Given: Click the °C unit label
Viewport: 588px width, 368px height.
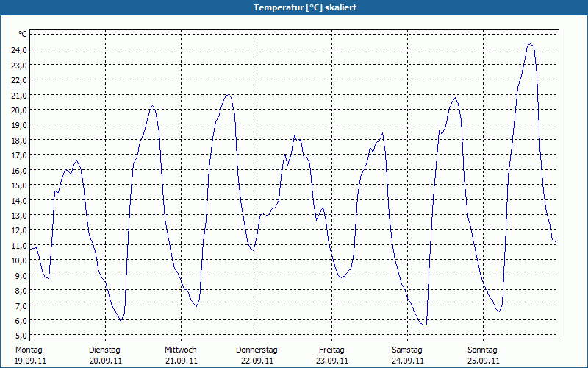Looking at the screenshot, I should point(23,34).
